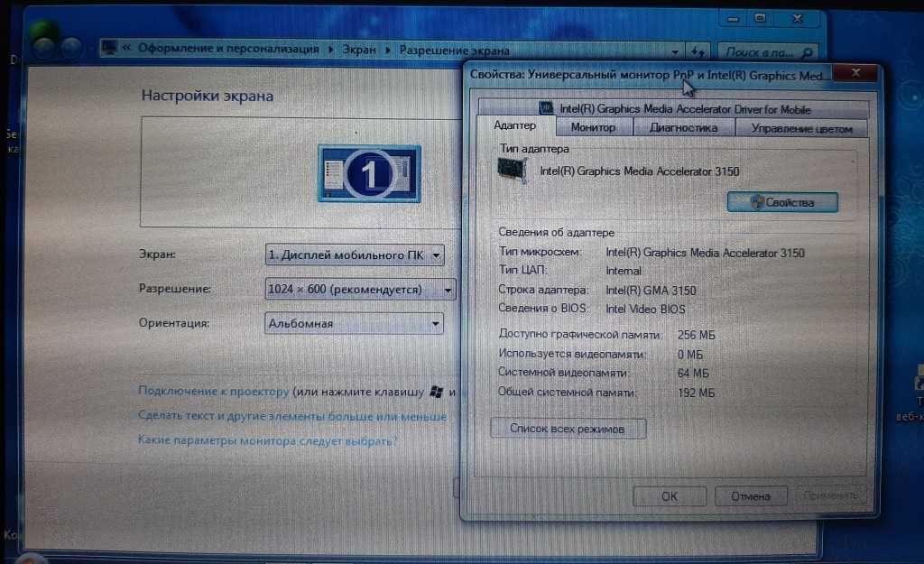This screenshot has width=924, height=564.
Task: Open link Сделать текст и другие элементы больше
Action: pos(292,415)
